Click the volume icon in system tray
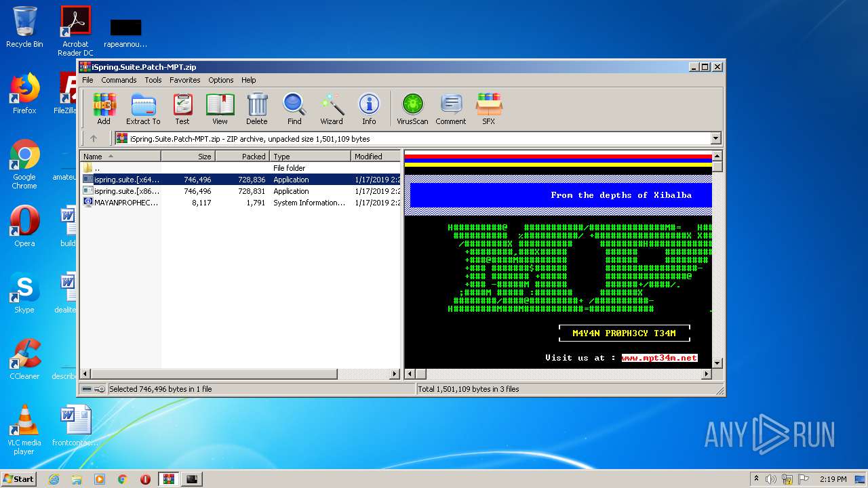Viewport: 868px width, 488px height. coord(771,479)
